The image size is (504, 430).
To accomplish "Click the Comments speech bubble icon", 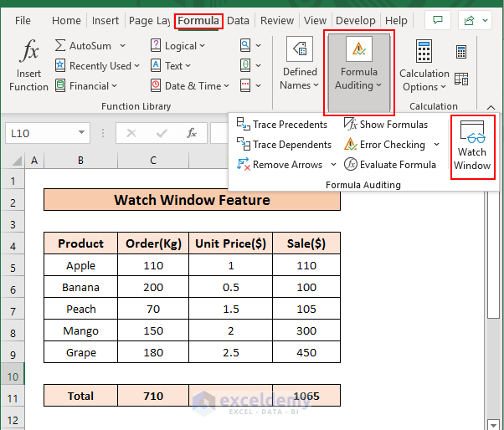I will [438, 20].
